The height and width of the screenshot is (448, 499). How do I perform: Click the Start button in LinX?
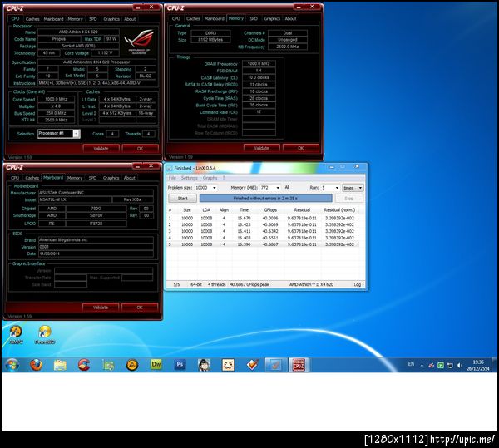coord(182,199)
